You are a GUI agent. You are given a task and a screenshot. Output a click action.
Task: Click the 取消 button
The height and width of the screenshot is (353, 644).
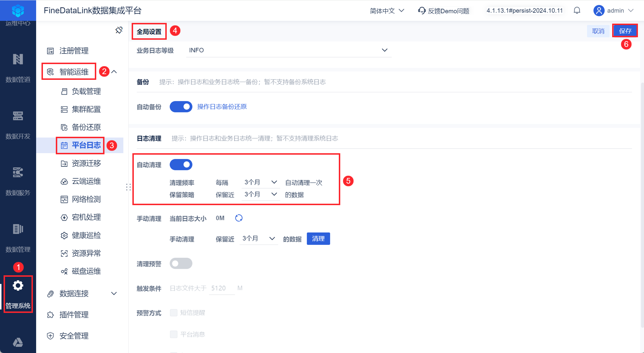(598, 31)
